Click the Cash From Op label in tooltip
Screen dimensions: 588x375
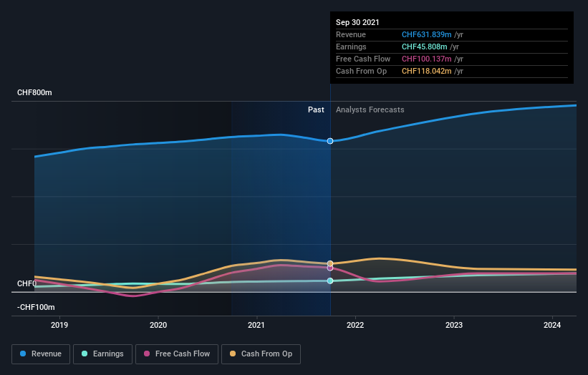[x=361, y=71]
